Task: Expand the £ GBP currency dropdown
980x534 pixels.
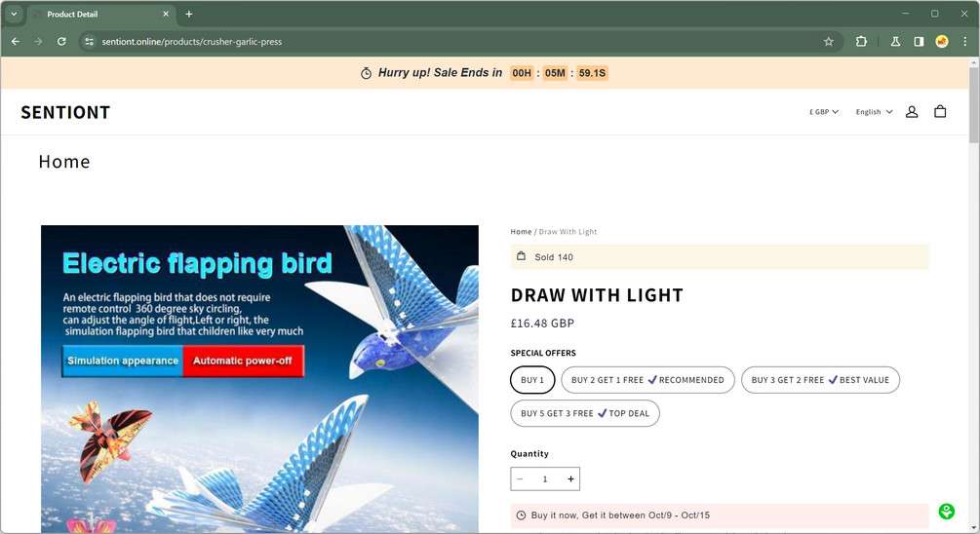Action: click(x=824, y=112)
